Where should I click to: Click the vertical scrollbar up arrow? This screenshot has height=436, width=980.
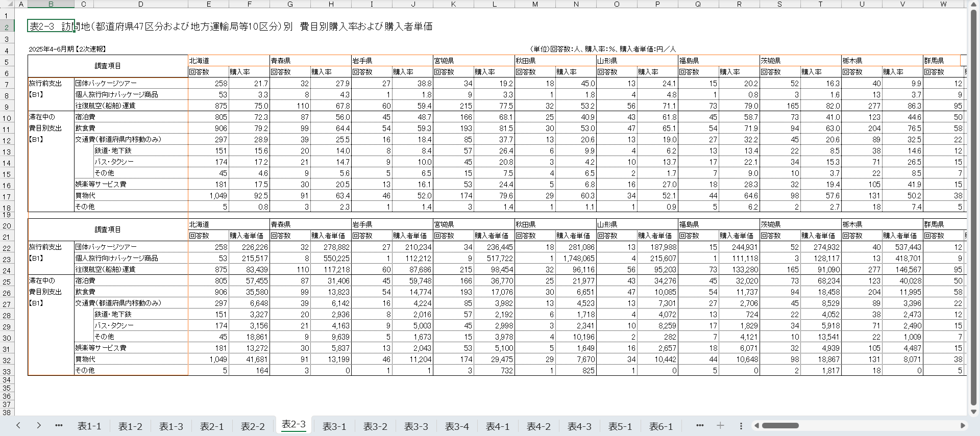(x=973, y=5)
